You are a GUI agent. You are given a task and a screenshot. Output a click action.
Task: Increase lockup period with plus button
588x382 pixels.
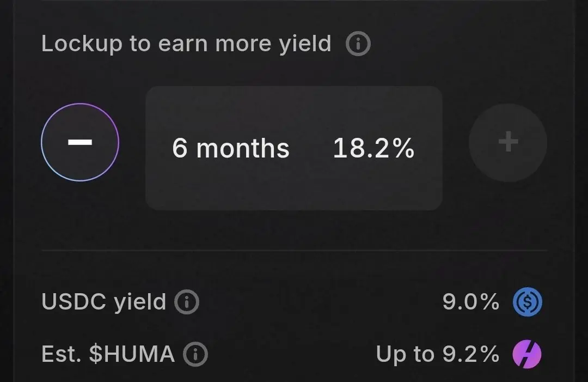point(508,143)
